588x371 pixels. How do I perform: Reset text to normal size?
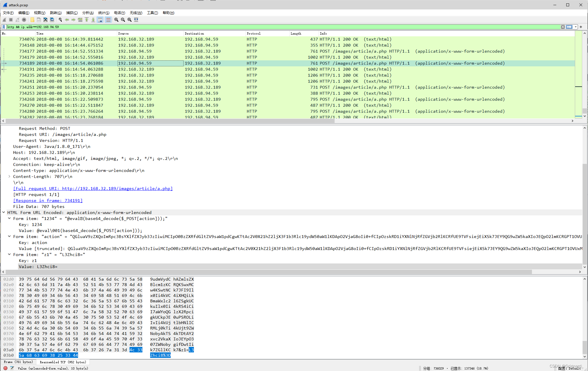click(x=130, y=20)
